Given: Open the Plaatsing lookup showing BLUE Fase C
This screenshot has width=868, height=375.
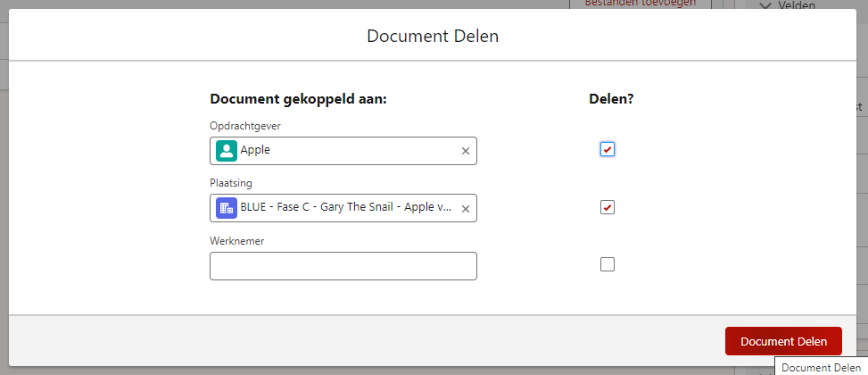Looking at the screenshot, I should coord(348,208).
